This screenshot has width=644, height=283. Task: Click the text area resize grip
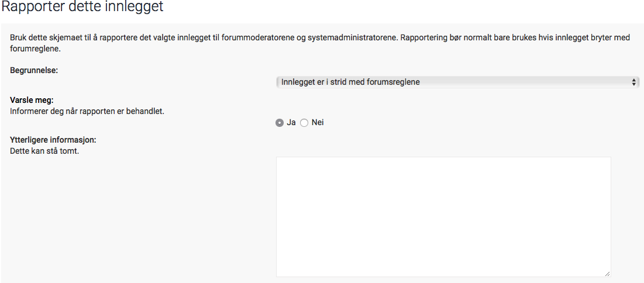click(607, 274)
